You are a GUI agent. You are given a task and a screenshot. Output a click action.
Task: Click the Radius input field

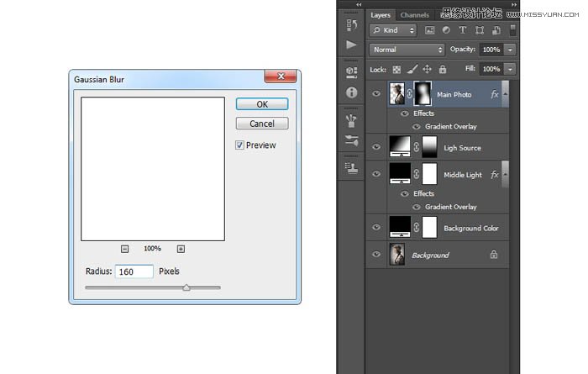point(134,271)
